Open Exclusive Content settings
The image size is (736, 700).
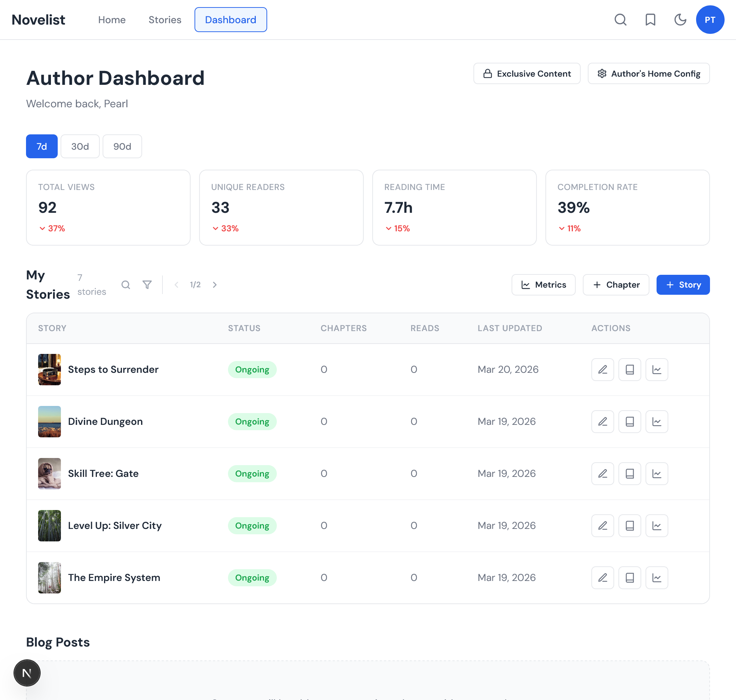coord(527,73)
